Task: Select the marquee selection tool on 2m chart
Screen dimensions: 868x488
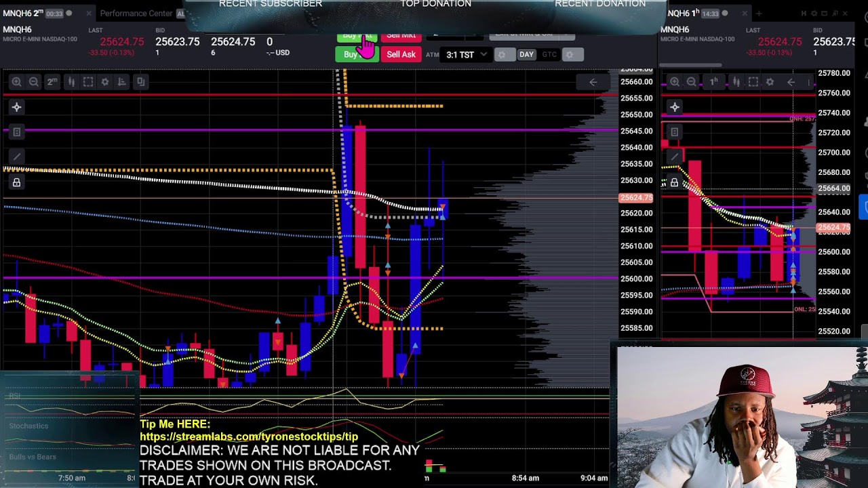Action: pos(88,81)
